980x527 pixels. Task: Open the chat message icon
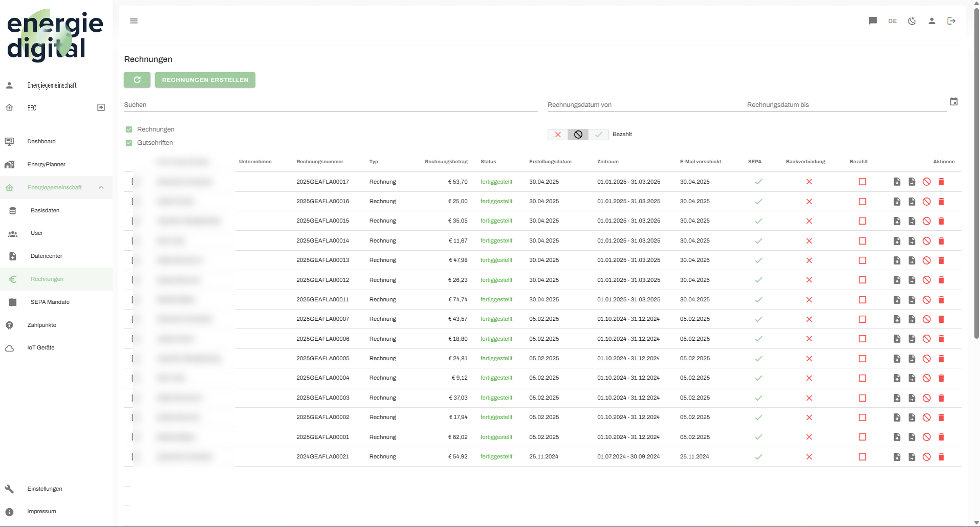point(873,21)
